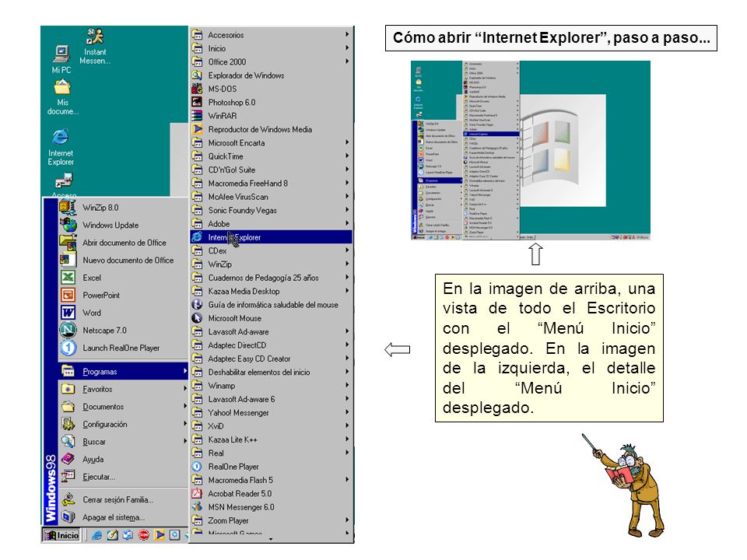This screenshot has height=560, width=747.
Task: Click the "Macromedia Flash 5" entry
Action: click(x=271, y=480)
